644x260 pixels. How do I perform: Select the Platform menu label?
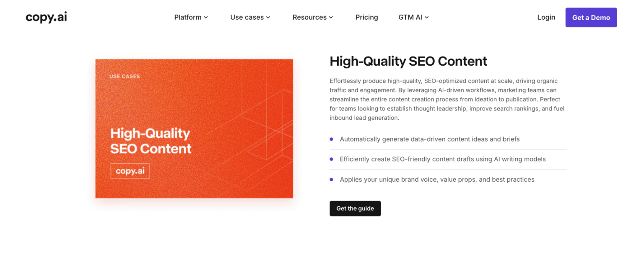[188, 17]
